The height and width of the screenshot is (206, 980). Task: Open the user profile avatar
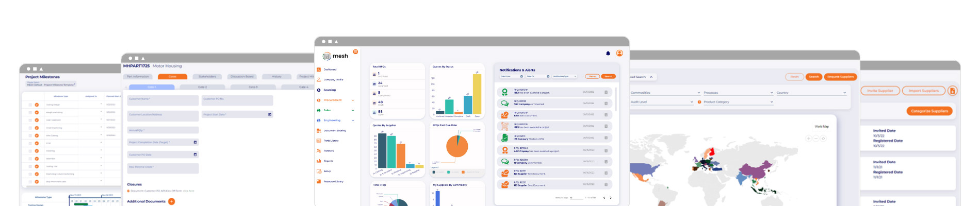coord(619,53)
